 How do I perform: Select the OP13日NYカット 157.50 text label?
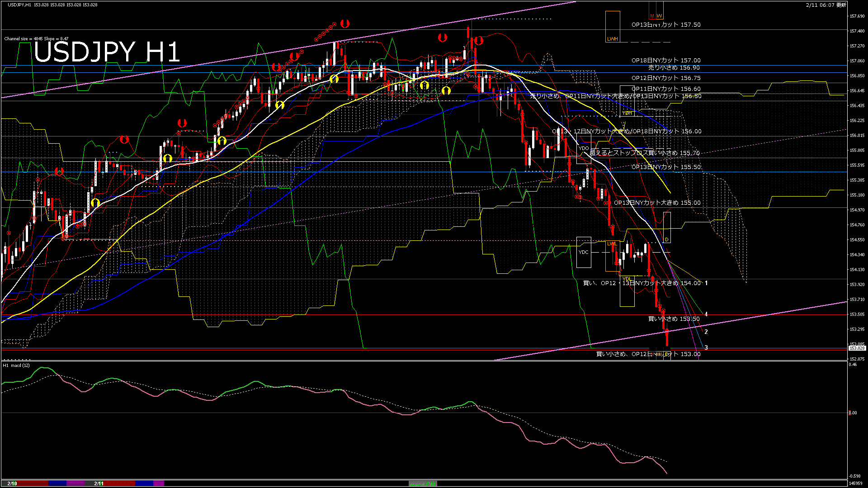665,25
